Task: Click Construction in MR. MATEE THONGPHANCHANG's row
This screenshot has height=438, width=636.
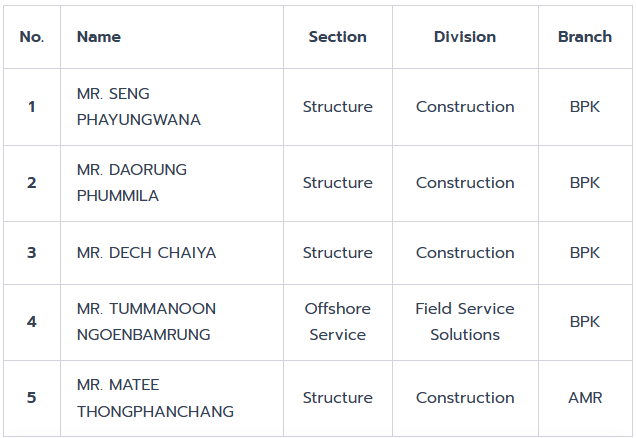Action: tap(465, 398)
